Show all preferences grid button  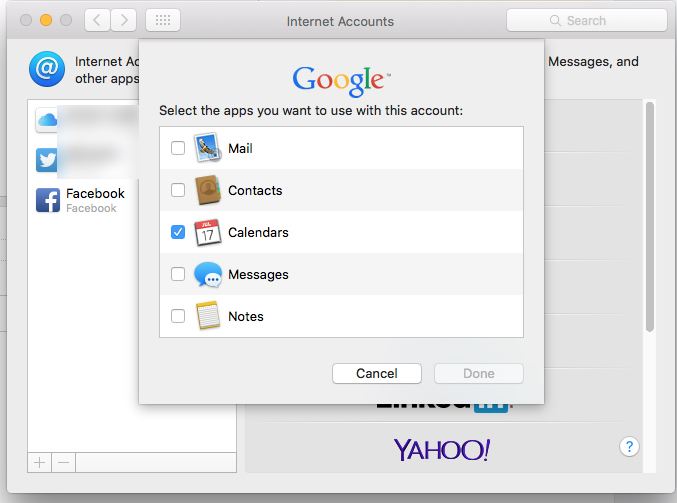point(163,20)
